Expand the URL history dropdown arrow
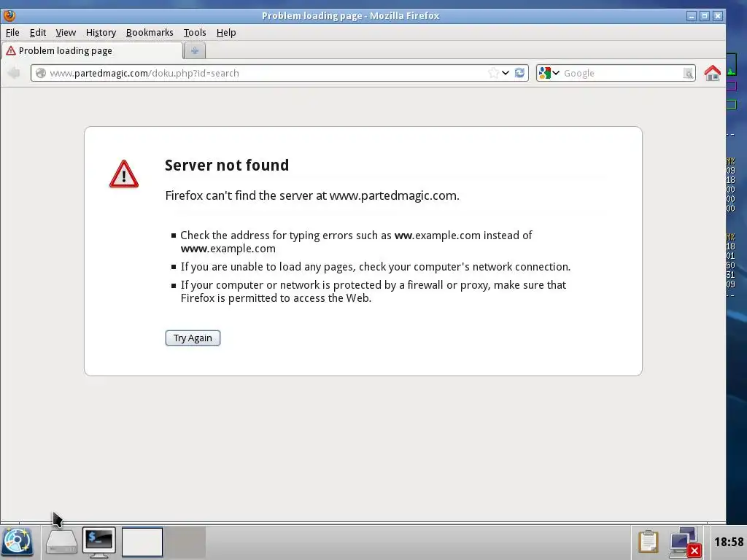Screen dimensions: 747x560 point(506,73)
